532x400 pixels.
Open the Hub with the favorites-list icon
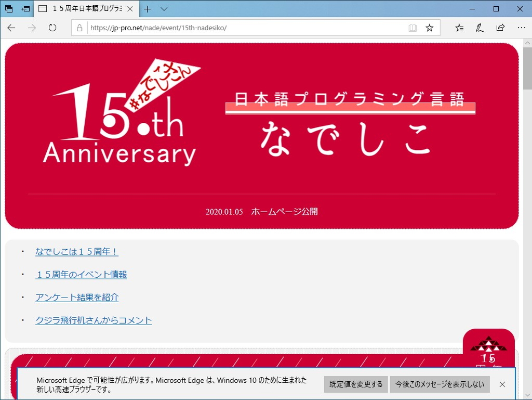(x=459, y=28)
